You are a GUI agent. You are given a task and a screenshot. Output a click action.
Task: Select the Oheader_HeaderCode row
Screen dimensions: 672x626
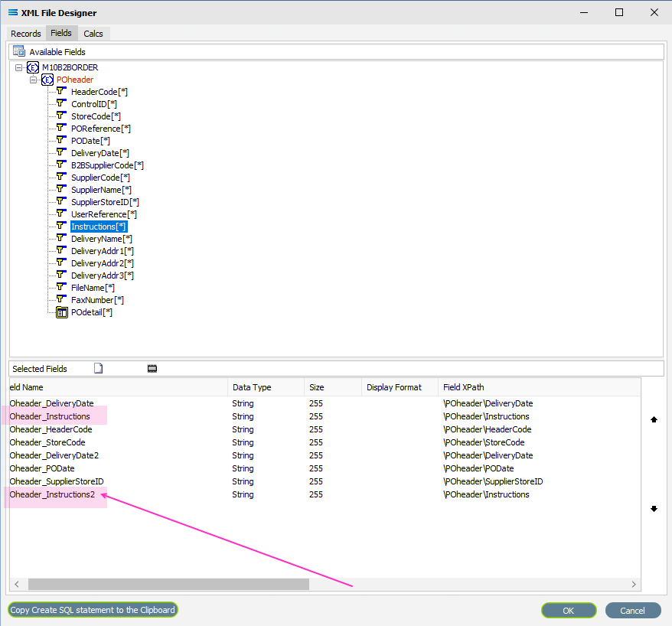[325, 429]
